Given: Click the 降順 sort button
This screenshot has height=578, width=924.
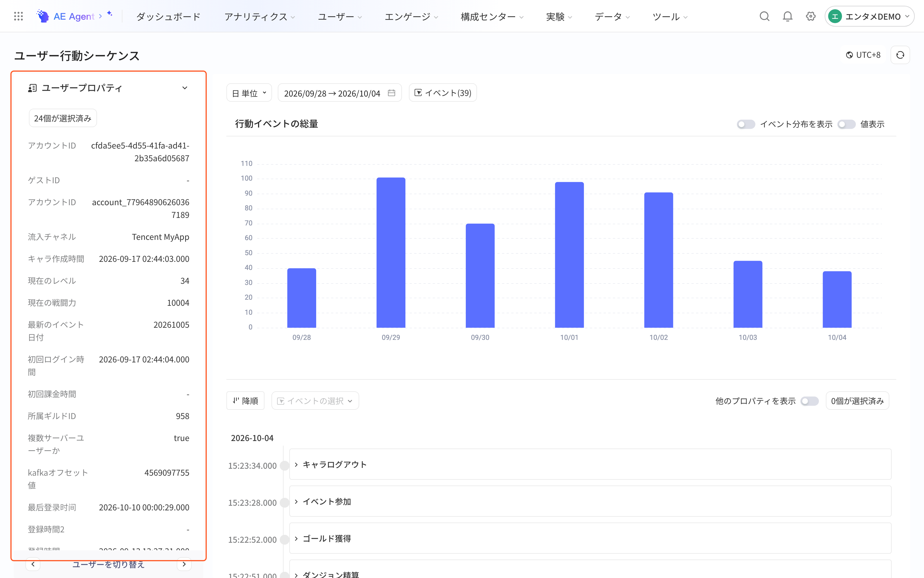Looking at the screenshot, I should (x=245, y=401).
